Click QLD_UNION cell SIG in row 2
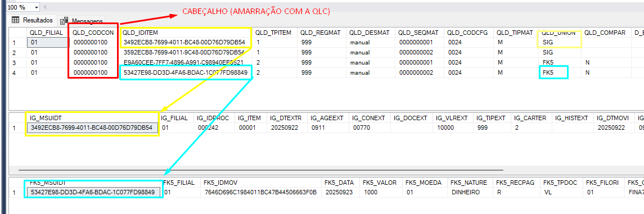Viewport: 644px width, 214px height. point(560,52)
